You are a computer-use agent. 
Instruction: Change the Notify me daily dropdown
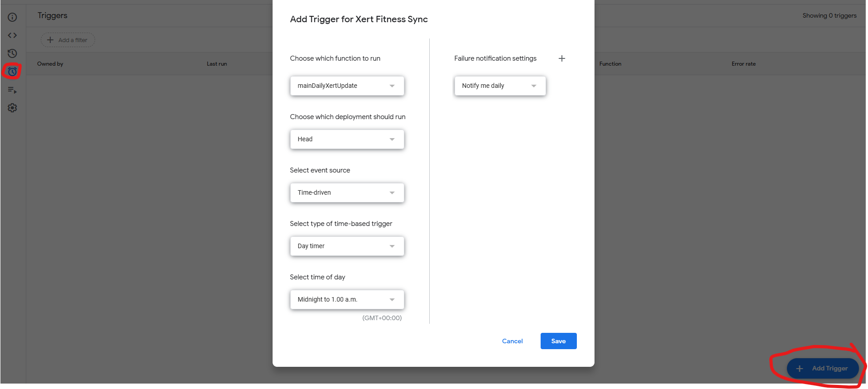500,86
